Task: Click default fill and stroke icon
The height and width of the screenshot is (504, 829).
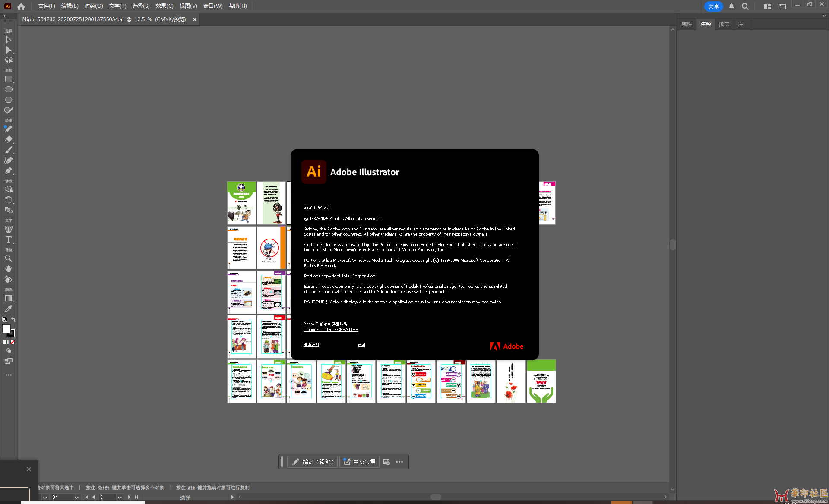Action: (5, 319)
